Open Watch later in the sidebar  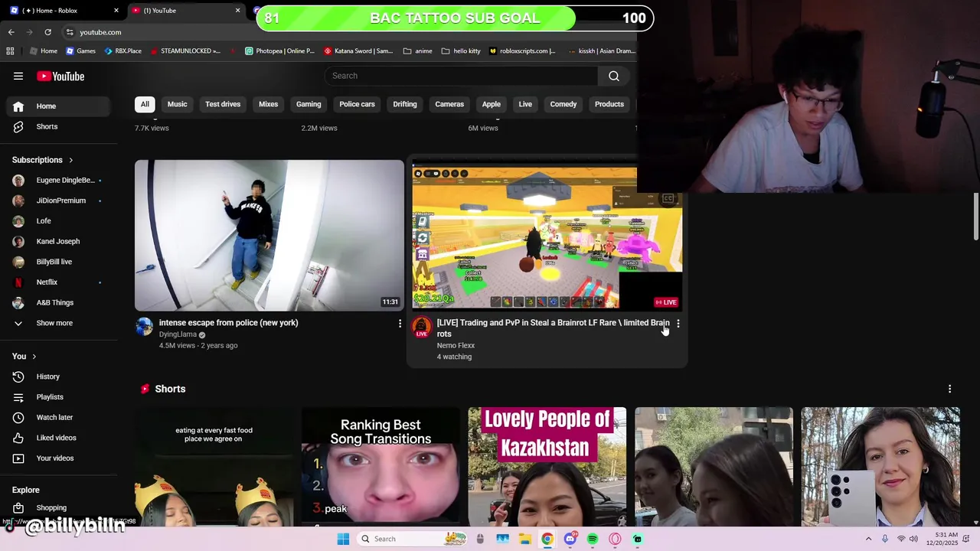click(58, 417)
